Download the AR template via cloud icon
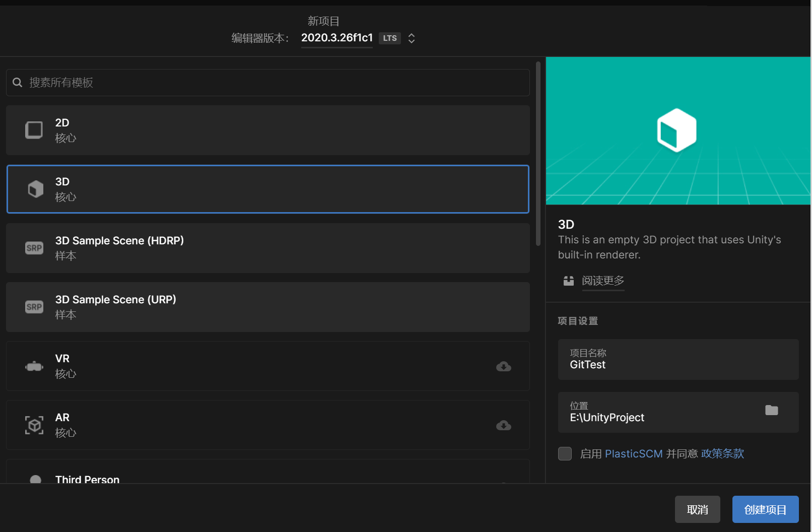Viewport: 812px width, 532px height. (x=504, y=425)
